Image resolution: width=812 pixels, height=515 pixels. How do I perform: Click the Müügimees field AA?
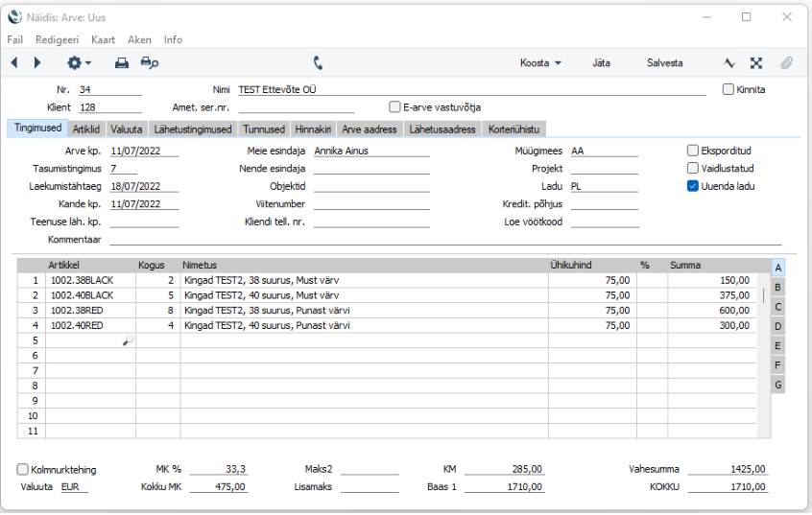(604, 151)
